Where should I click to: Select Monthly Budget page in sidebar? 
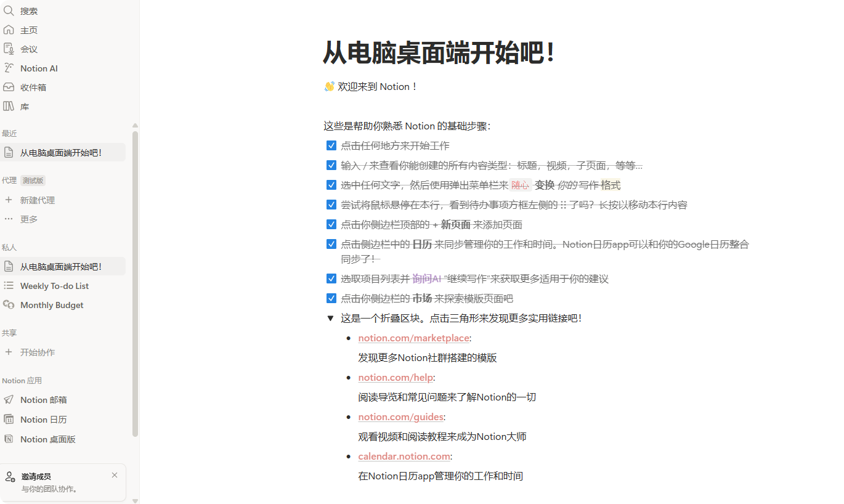point(52,305)
